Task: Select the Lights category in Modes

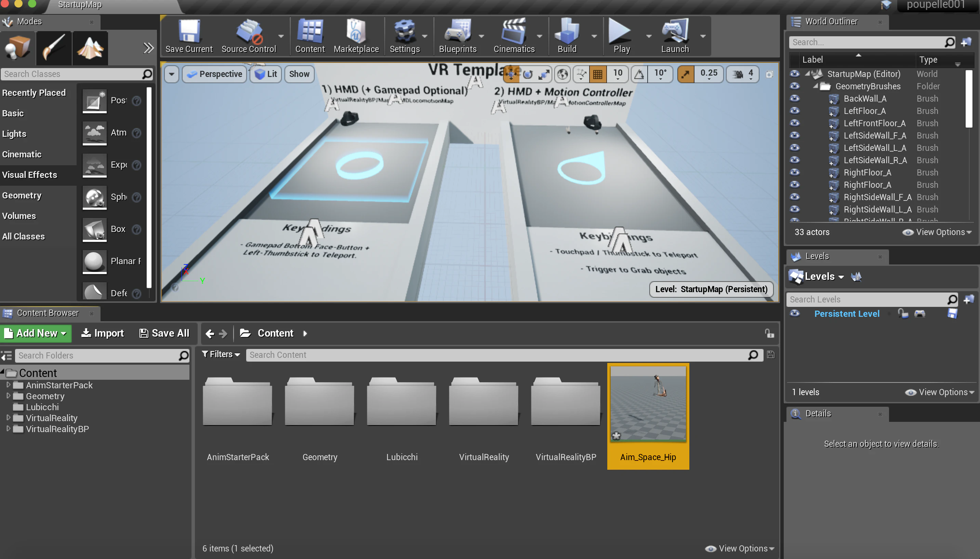Action: pyautogui.click(x=14, y=134)
